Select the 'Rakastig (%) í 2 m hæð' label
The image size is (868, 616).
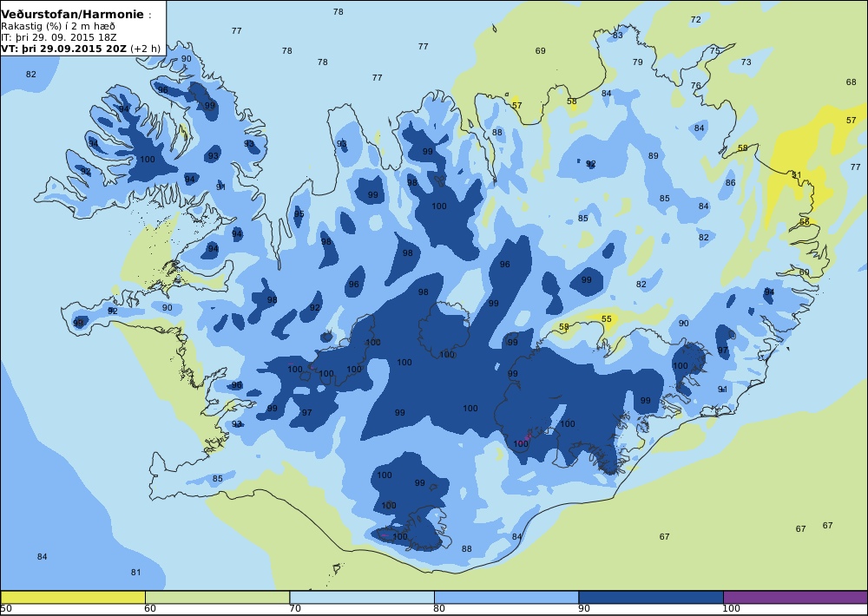point(58,26)
